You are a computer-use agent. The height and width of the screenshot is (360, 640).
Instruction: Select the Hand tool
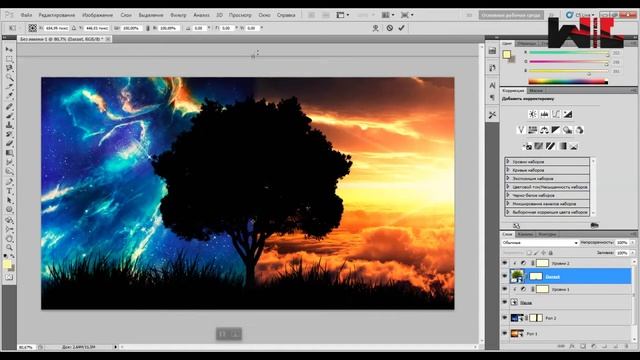click(x=9, y=238)
